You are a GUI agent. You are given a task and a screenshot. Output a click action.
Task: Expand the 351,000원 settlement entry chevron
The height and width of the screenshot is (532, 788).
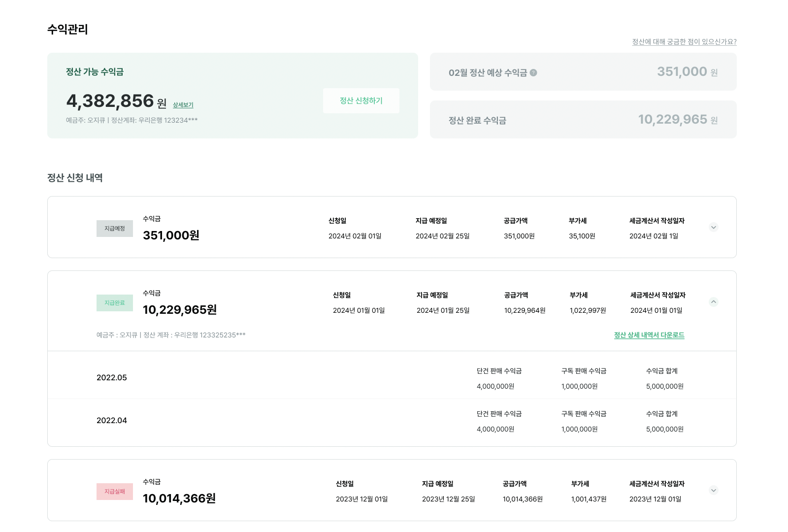[x=713, y=228]
